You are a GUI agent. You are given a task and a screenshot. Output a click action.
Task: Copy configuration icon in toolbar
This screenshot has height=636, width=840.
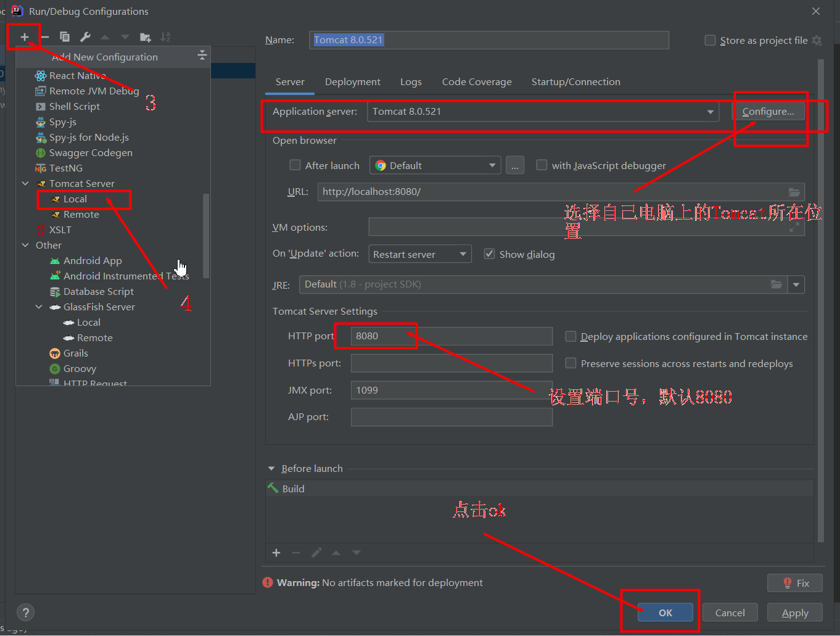65,37
